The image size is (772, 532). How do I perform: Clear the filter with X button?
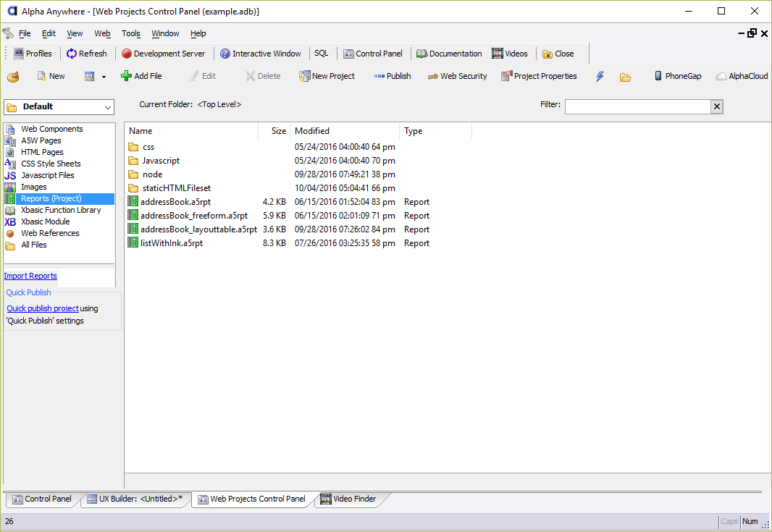[x=717, y=107]
